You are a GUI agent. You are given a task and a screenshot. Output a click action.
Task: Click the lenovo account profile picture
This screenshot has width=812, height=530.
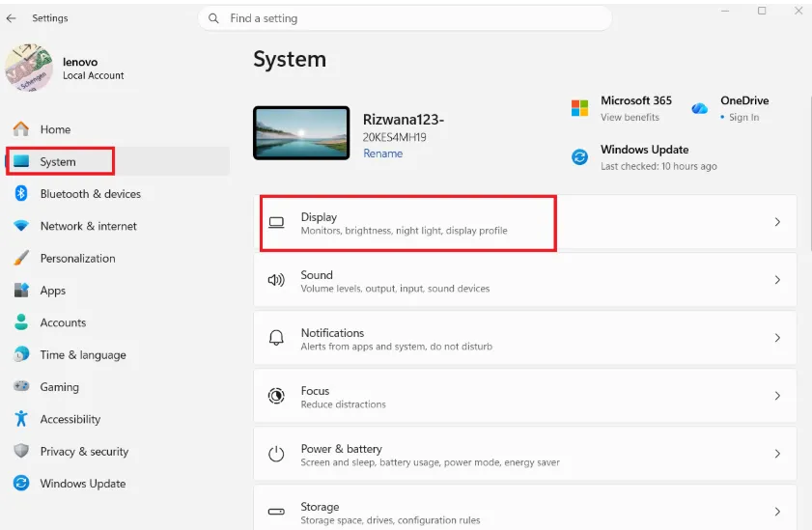click(x=29, y=68)
